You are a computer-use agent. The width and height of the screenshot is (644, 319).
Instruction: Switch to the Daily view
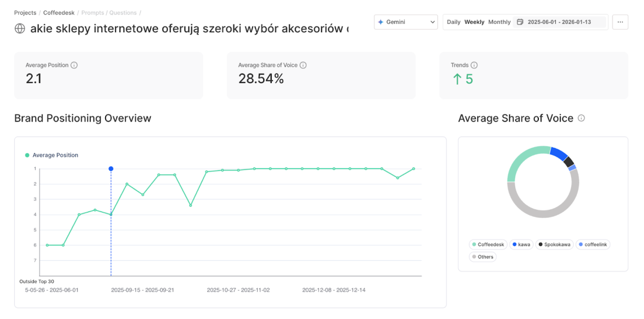[454, 22]
